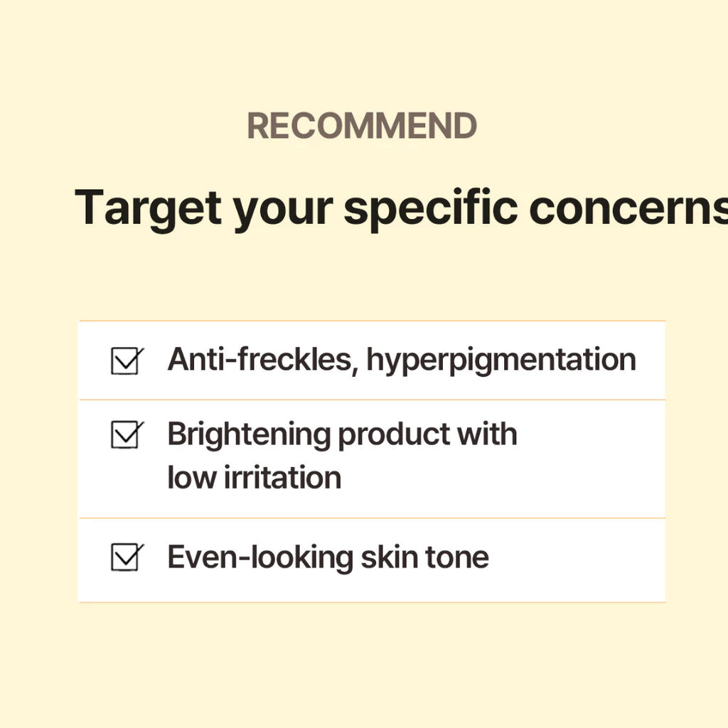This screenshot has width=728, height=728.
Task: Click the word 'Even-looking'
Action: (x=259, y=557)
